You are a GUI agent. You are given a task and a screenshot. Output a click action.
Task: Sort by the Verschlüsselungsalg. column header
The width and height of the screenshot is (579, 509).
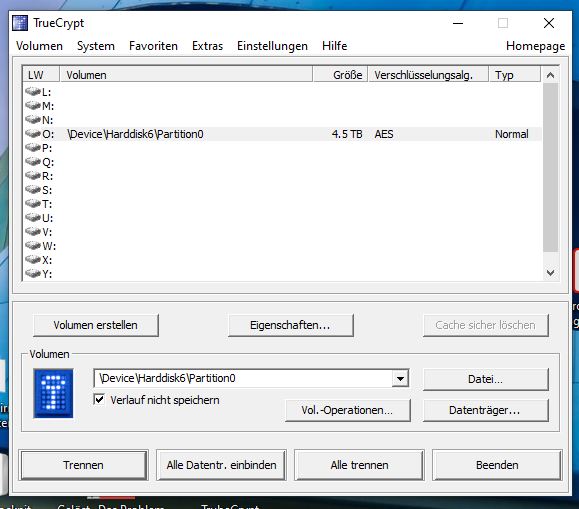[428, 75]
